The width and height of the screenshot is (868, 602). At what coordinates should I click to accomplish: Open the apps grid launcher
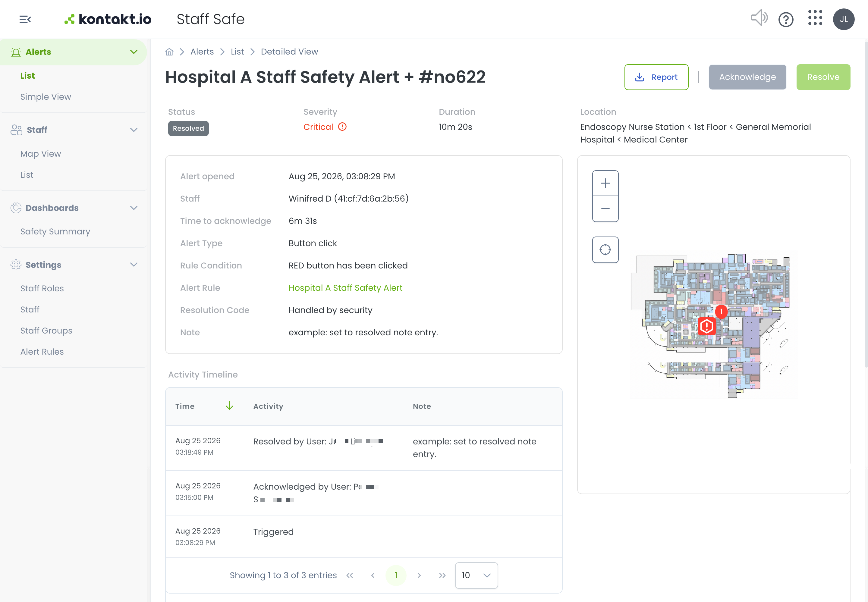click(x=815, y=18)
